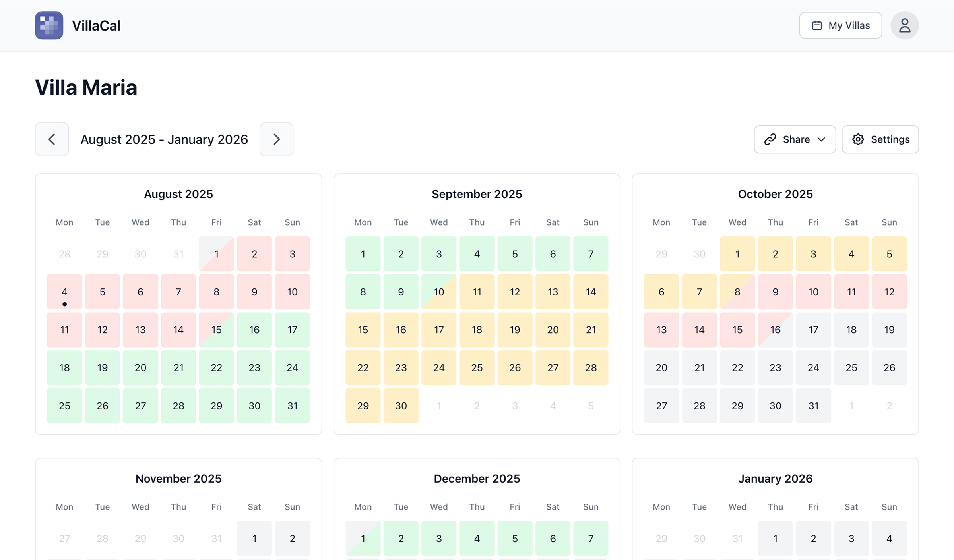The image size is (954, 560).
Task: Select October 31, 2025
Action: [x=813, y=406]
